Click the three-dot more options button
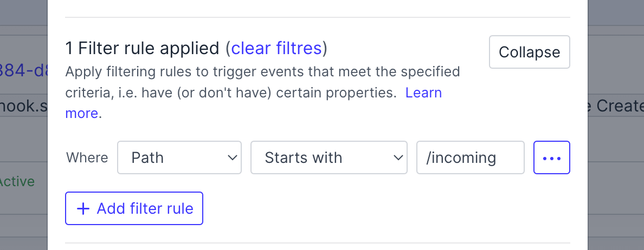The height and width of the screenshot is (250, 644). [551, 157]
